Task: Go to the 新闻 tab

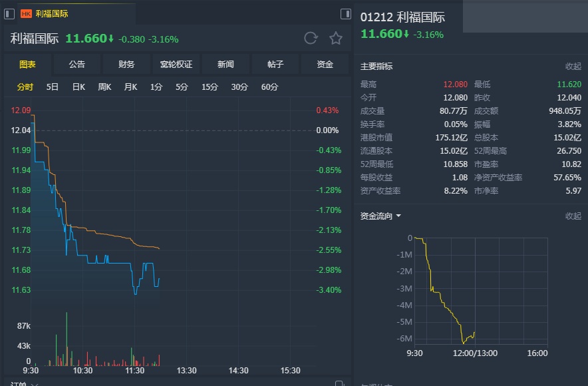Action: point(225,65)
